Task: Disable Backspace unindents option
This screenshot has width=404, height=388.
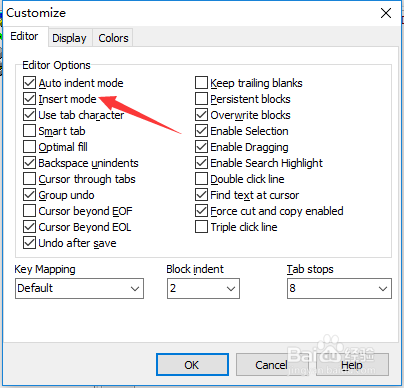Action: pyautogui.click(x=29, y=163)
